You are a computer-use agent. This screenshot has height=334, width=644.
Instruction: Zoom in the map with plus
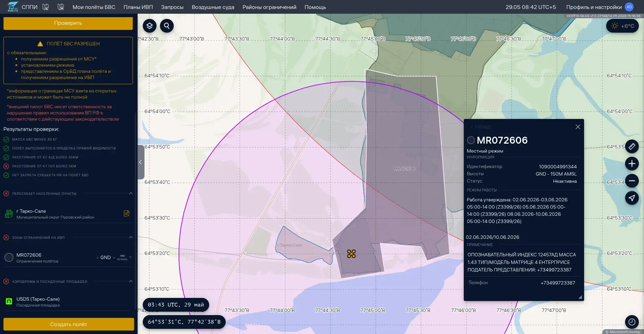[x=632, y=164]
